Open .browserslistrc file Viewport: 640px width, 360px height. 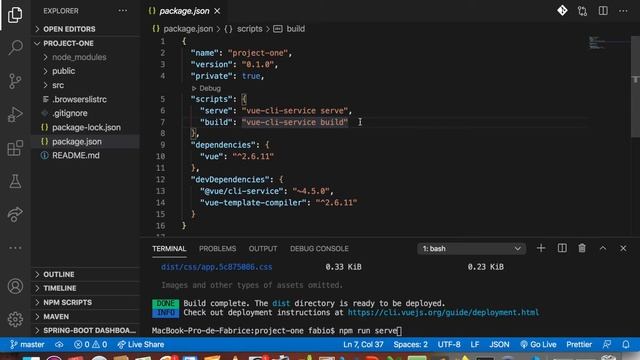click(85, 99)
